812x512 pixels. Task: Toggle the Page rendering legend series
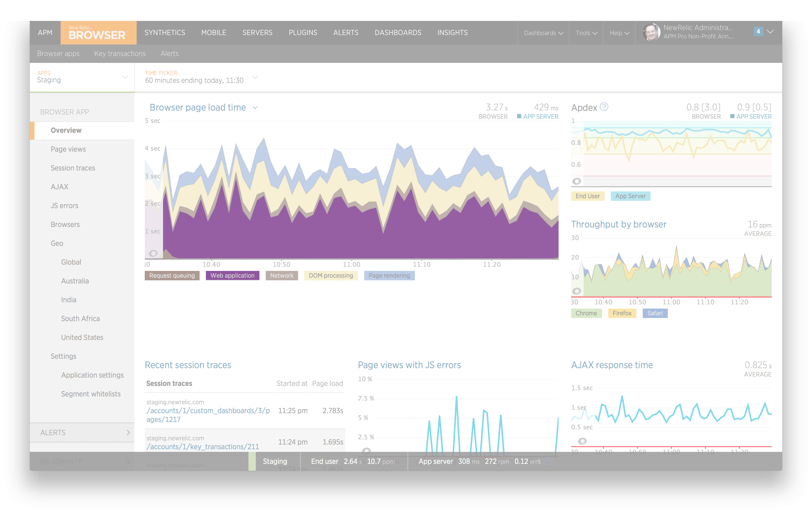389,275
